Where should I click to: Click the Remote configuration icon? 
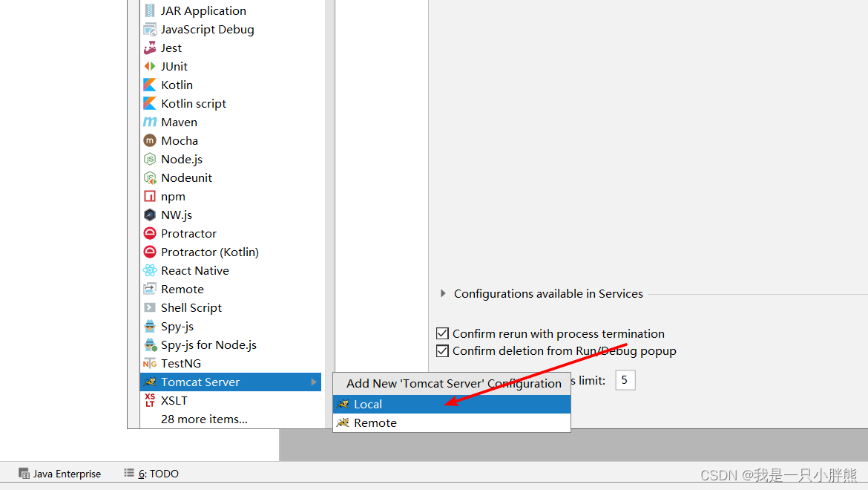(x=149, y=289)
